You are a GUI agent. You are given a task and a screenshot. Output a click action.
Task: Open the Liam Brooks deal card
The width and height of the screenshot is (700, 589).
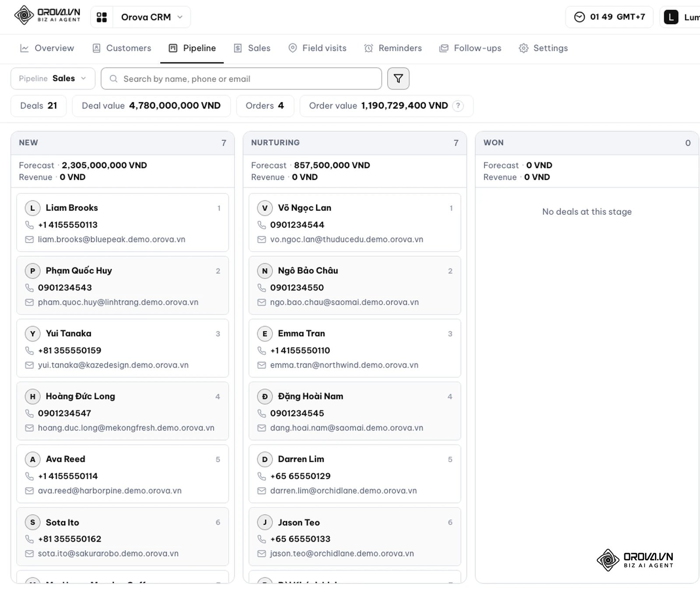coord(122,222)
